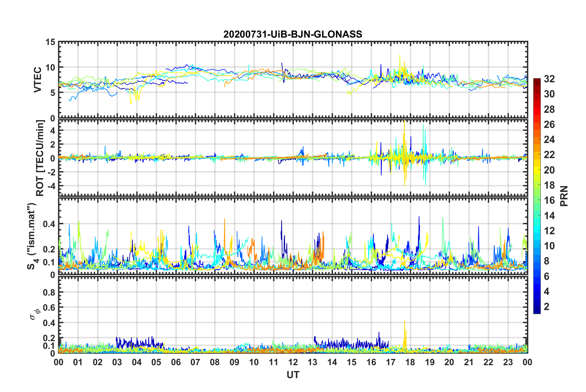The height and width of the screenshot is (392, 586).
Task: Click the VTEC y-axis label
Action: point(38,80)
